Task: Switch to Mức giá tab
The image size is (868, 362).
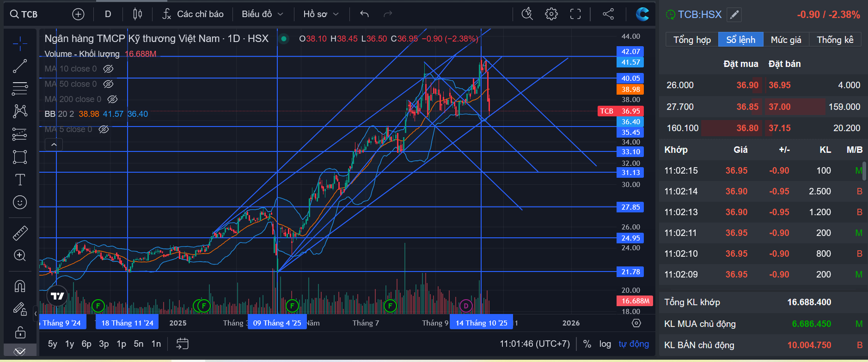Action: coord(786,40)
